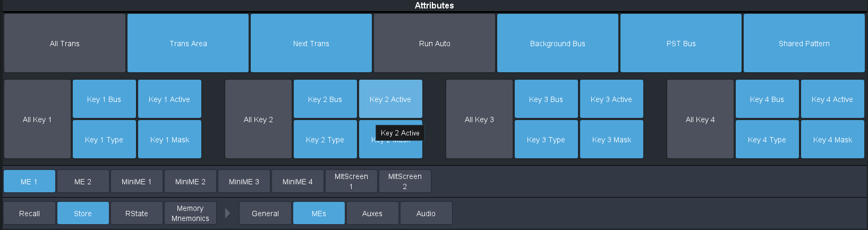This screenshot has width=868, height=230.
Task: Switch to Recall mode
Action: tap(29, 213)
